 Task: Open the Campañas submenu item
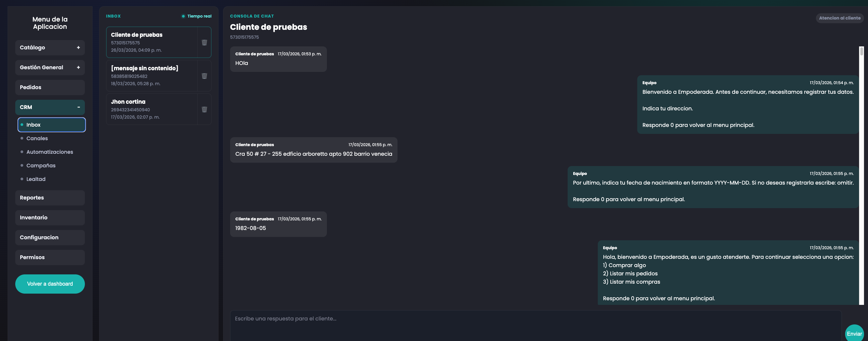pyautogui.click(x=41, y=165)
